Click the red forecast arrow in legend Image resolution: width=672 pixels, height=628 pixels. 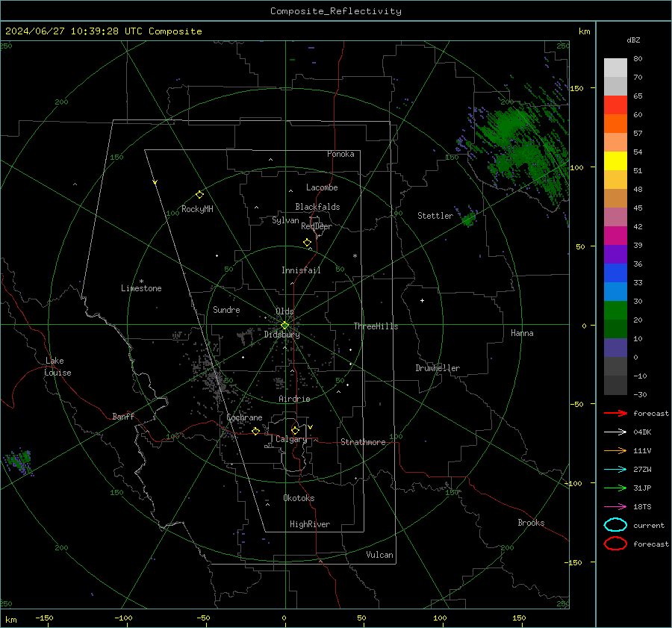point(615,413)
